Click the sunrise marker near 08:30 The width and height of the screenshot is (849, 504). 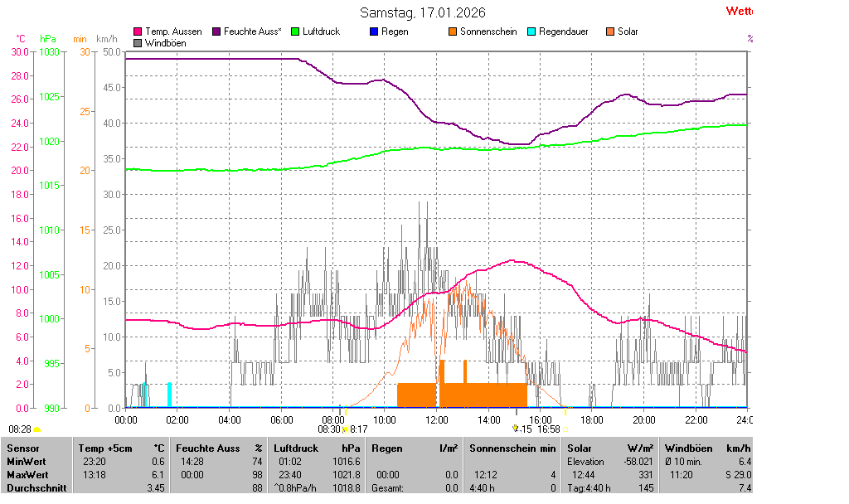click(x=345, y=429)
